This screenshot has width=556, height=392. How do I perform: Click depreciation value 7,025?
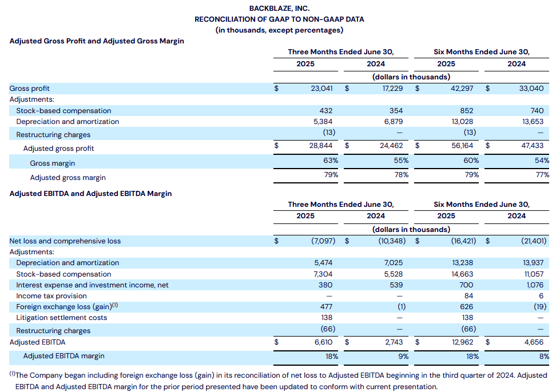(x=394, y=263)
